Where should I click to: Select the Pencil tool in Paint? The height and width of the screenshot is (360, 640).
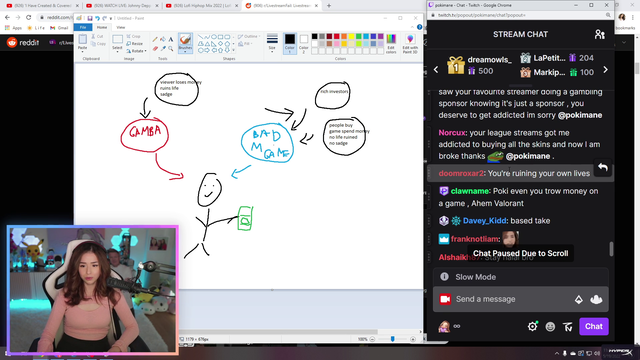coord(155,40)
